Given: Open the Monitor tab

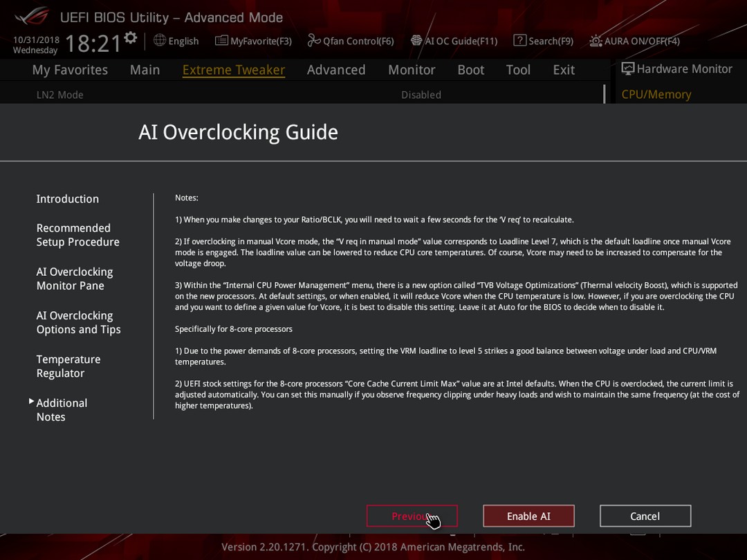Looking at the screenshot, I should click(412, 70).
